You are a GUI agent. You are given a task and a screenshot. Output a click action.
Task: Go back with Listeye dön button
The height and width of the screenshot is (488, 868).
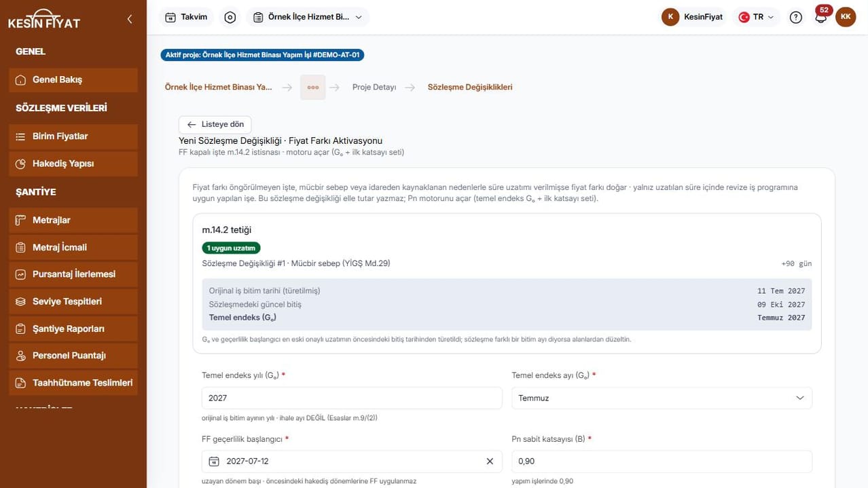tap(215, 125)
